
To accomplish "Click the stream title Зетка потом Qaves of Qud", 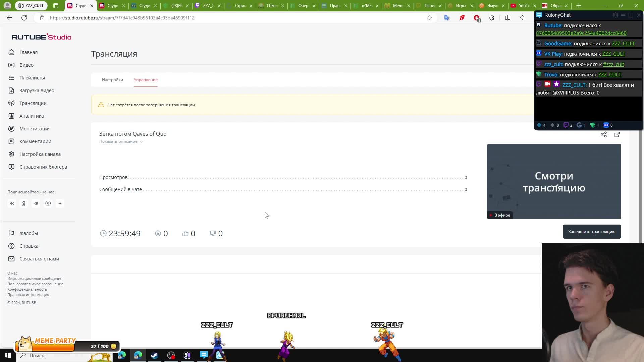I will pyautogui.click(x=133, y=134).
